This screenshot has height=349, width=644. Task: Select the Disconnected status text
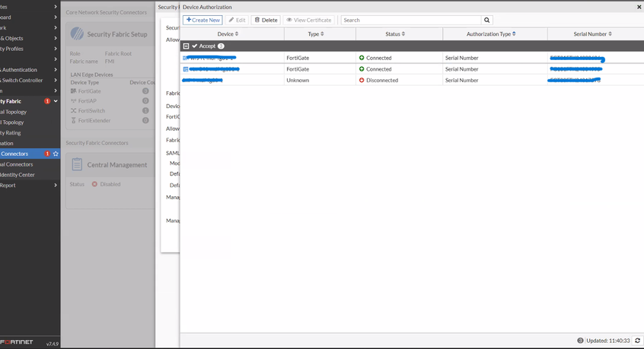click(x=382, y=80)
